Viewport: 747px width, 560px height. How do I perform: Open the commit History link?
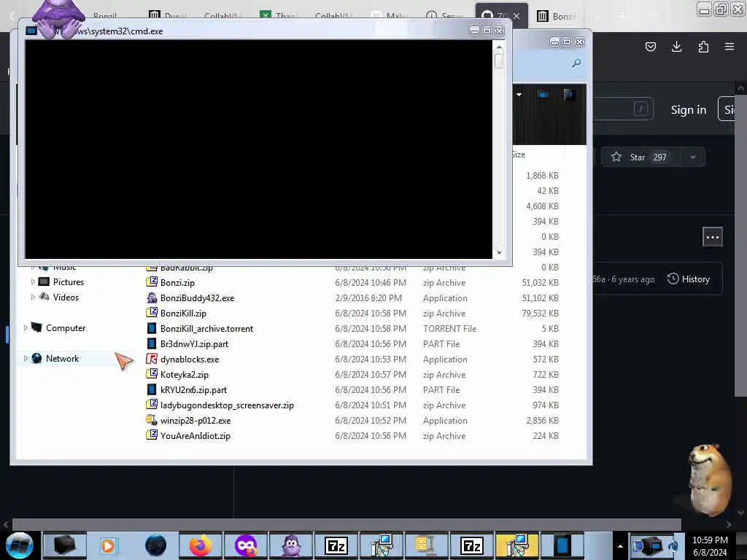(x=689, y=279)
